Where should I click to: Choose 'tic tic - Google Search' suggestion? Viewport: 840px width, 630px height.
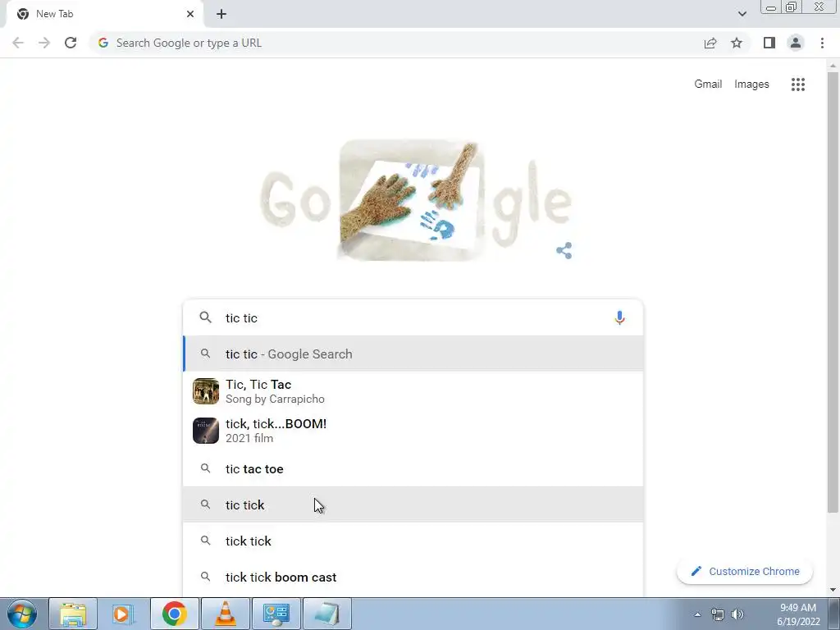point(413,354)
